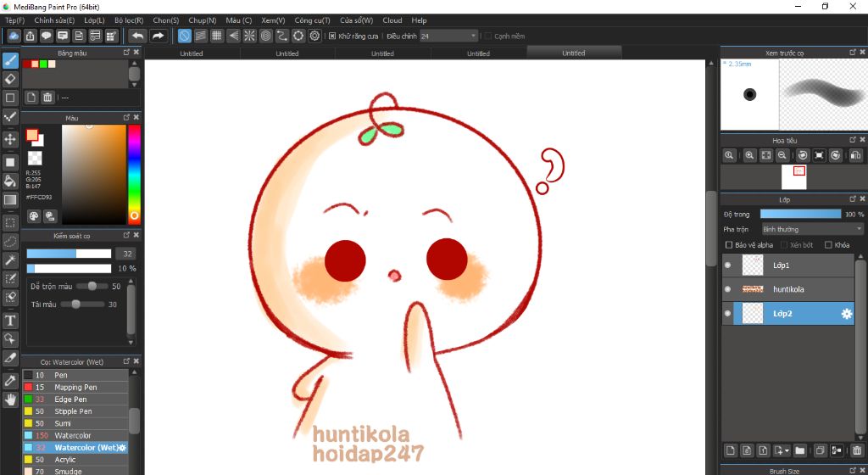This screenshot has width=868, height=475.
Task: Select the Magic Wand tool
Action: pyautogui.click(x=10, y=260)
